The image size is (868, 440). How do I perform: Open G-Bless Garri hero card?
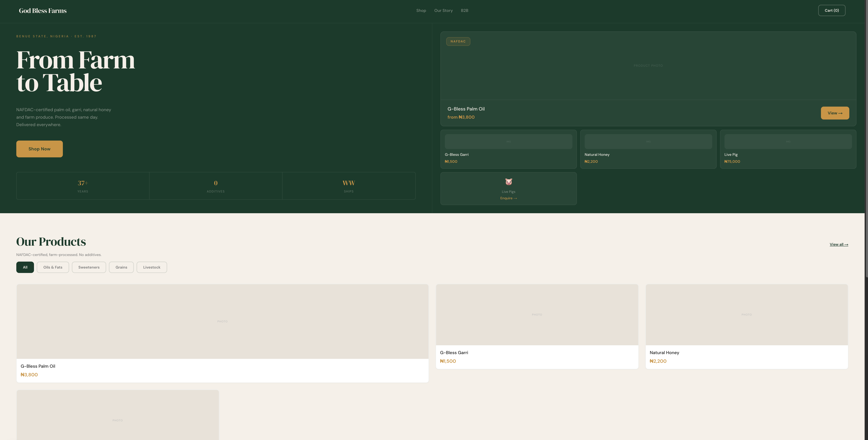pos(508,149)
